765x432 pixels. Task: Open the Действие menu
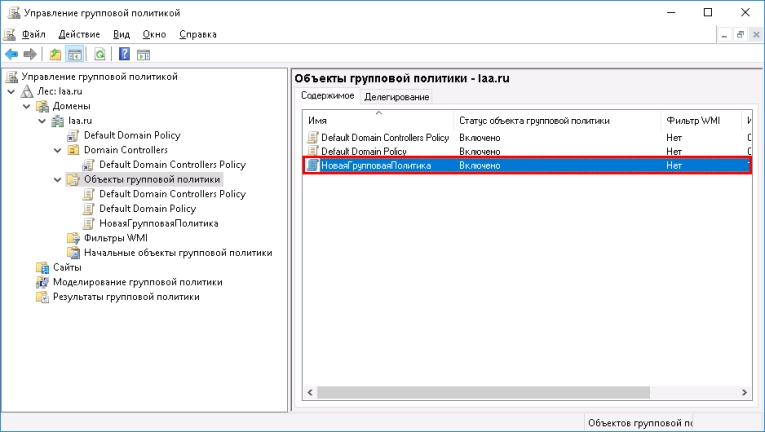tap(78, 34)
